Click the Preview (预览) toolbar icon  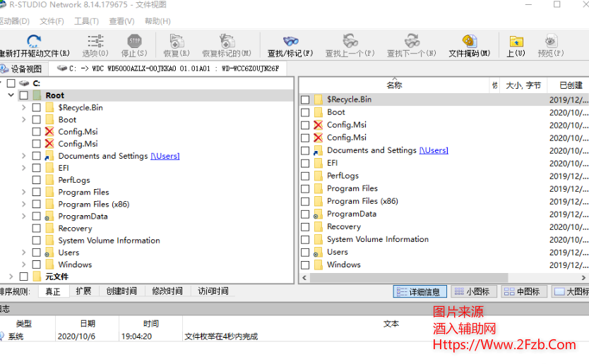click(551, 41)
